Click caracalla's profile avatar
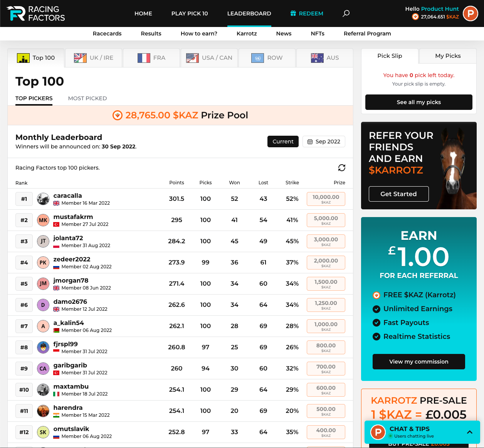 [x=43, y=199]
